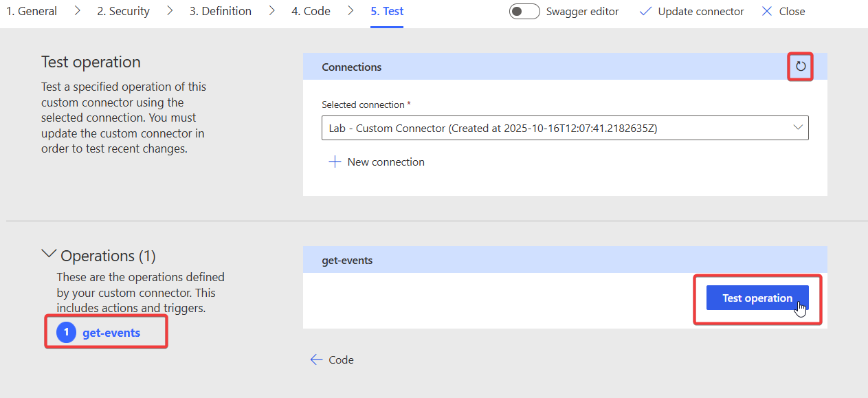The height and width of the screenshot is (398, 868).
Task: Click the Update connector label
Action: click(x=700, y=12)
